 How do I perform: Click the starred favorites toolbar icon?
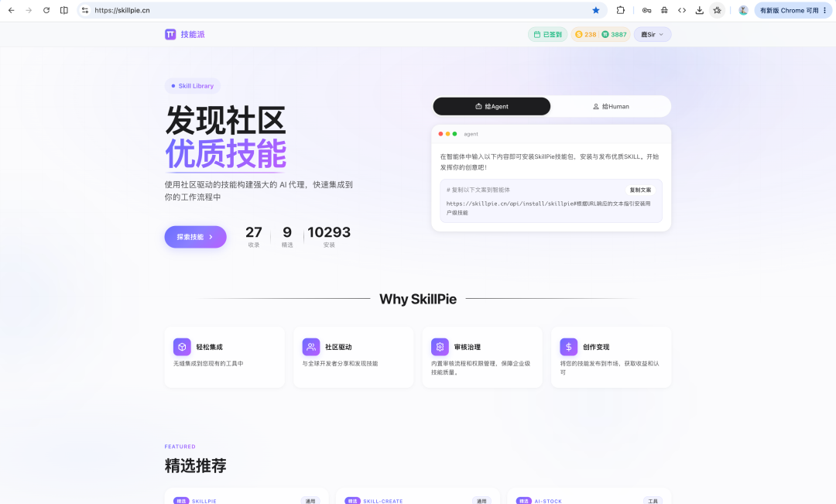pos(717,10)
